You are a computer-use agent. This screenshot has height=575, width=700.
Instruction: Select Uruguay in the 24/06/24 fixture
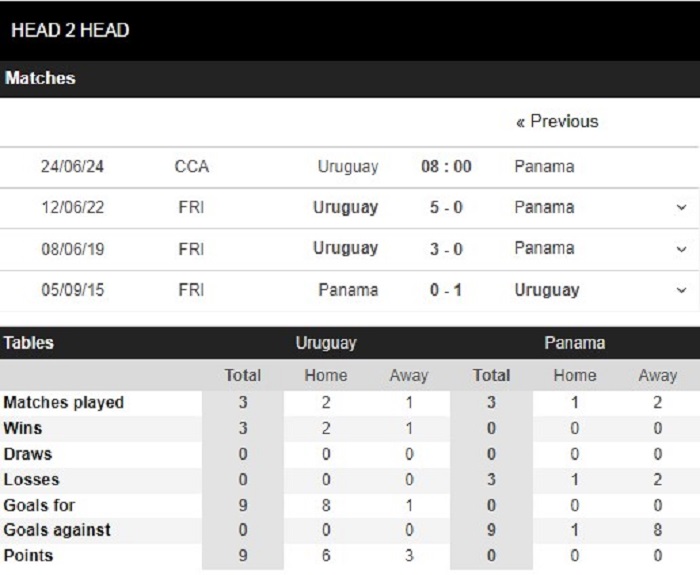[x=348, y=167]
